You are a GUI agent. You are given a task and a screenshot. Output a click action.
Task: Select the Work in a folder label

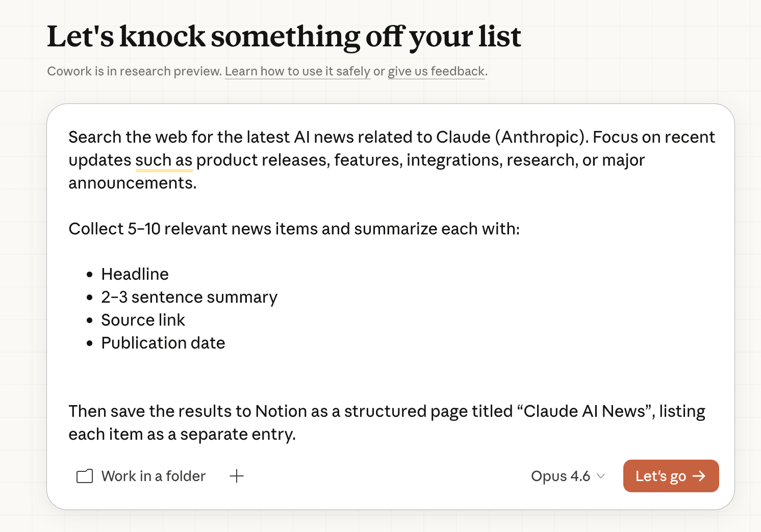click(153, 476)
